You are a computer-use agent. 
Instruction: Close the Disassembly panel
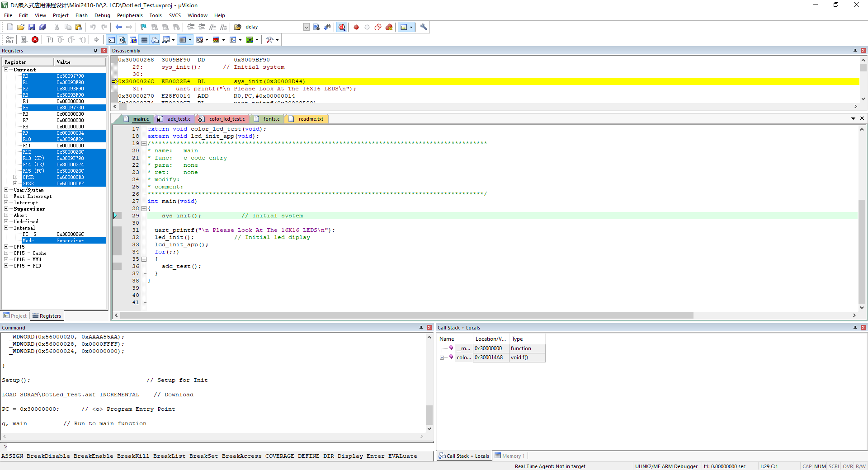click(863, 51)
